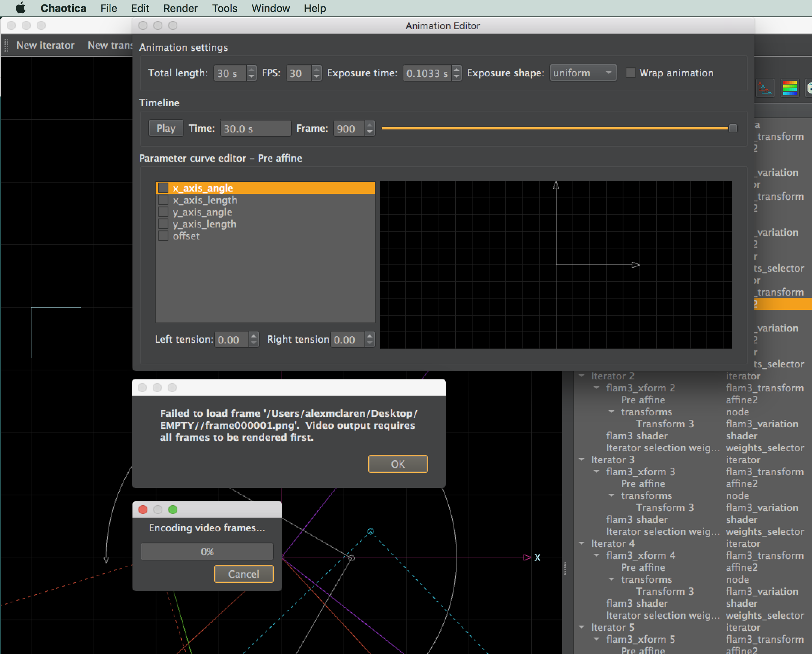Screen dimensions: 812x654
Task: Collapse the flam3_xform 4 node
Action: 596,556
